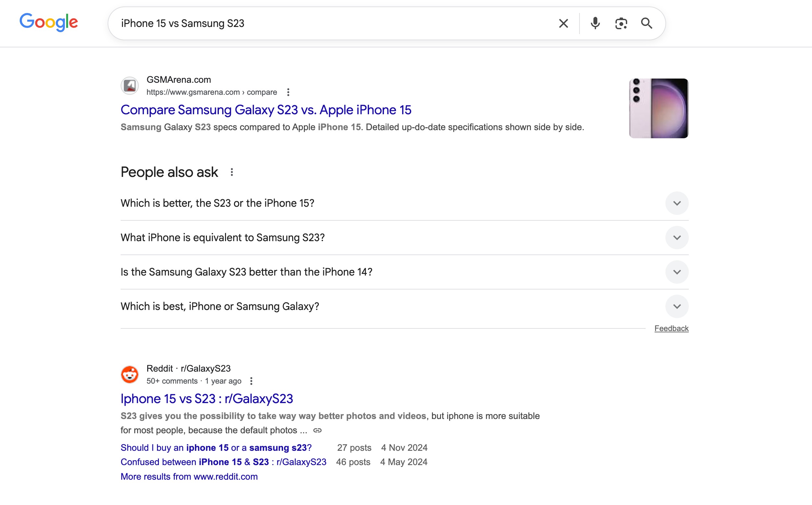The image size is (812, 505).
Task: Start a voice search with the microphone icon
Action: tap(595, 23)
